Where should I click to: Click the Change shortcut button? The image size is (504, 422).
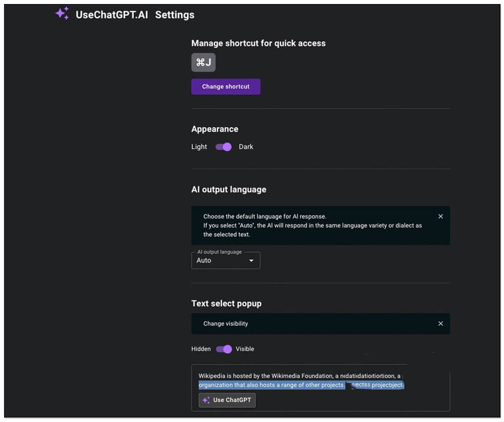226,87
